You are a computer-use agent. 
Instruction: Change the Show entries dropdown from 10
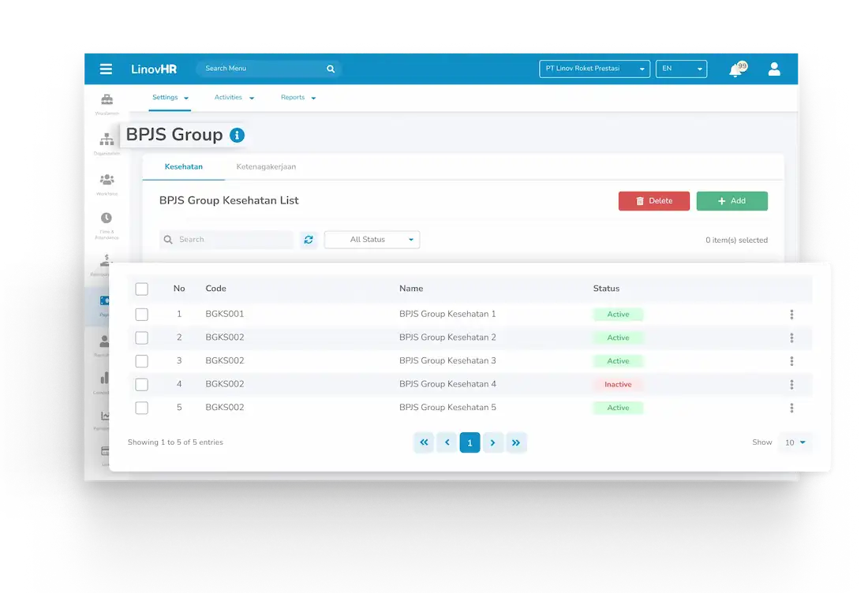tap(795, 442)
